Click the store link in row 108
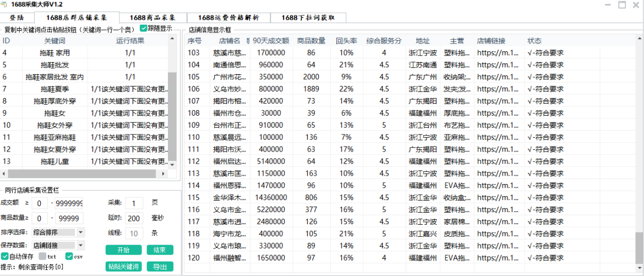Viewport: 644px width, 276px height. 499,113
